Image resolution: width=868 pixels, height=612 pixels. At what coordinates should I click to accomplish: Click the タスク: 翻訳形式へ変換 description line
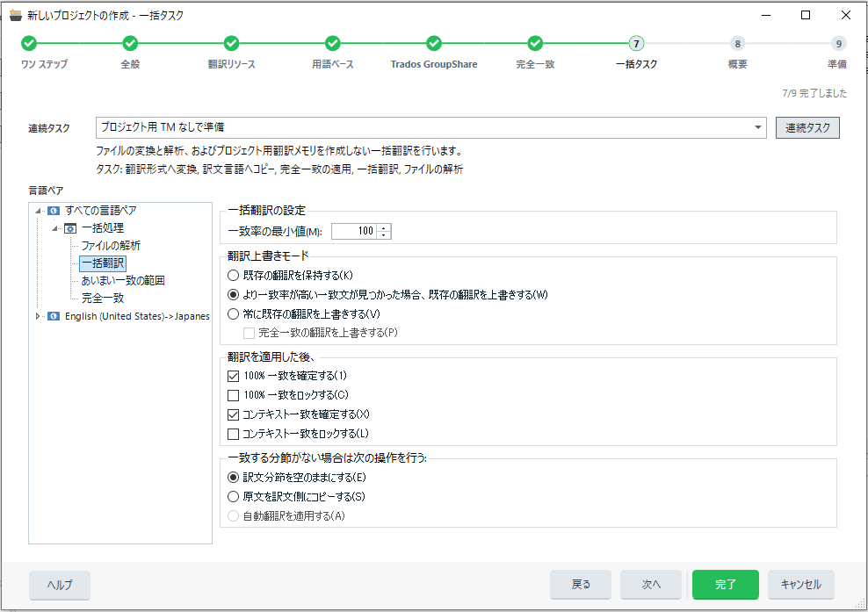click(x=279, y=169)
